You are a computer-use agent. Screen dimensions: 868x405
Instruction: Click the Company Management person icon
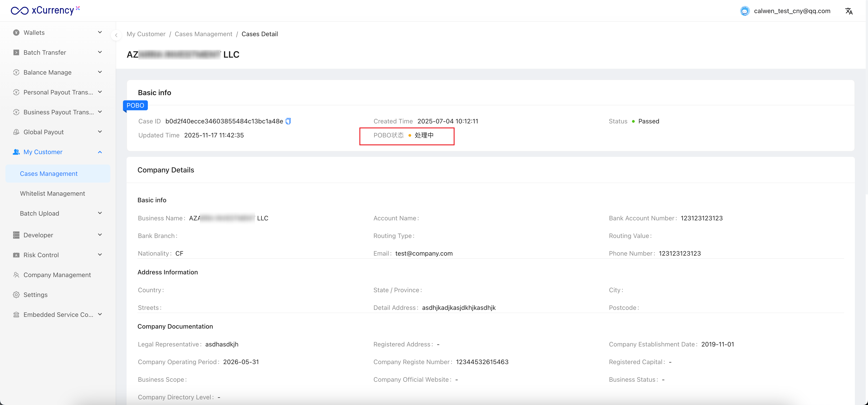pyautogui.click(x=16, y=275)
